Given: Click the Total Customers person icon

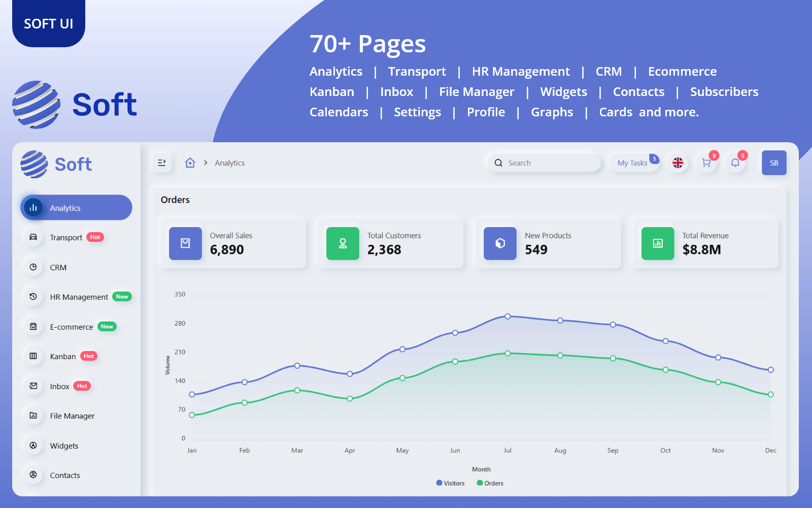Looking at the screenshot, I should point(343,243).
